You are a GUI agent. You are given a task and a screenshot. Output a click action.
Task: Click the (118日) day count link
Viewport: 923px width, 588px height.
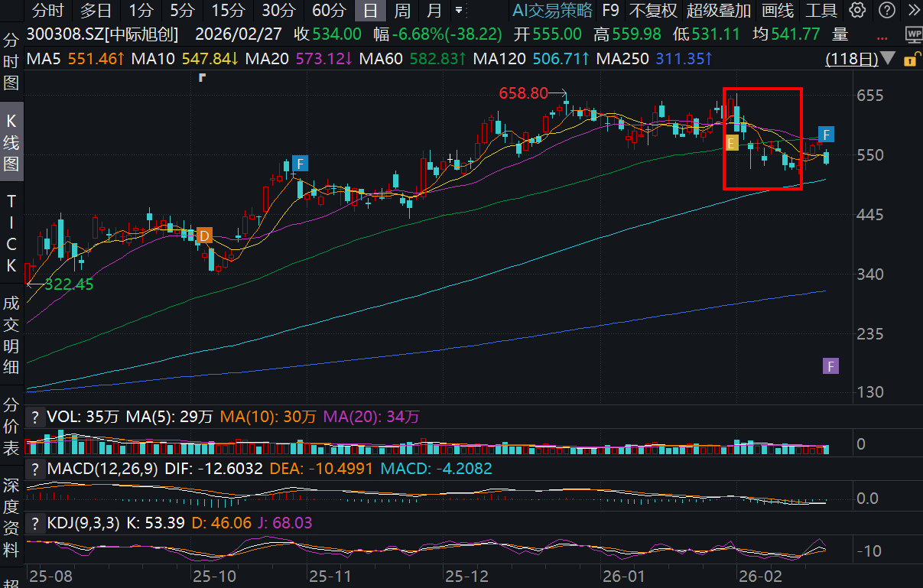point(851,59)
